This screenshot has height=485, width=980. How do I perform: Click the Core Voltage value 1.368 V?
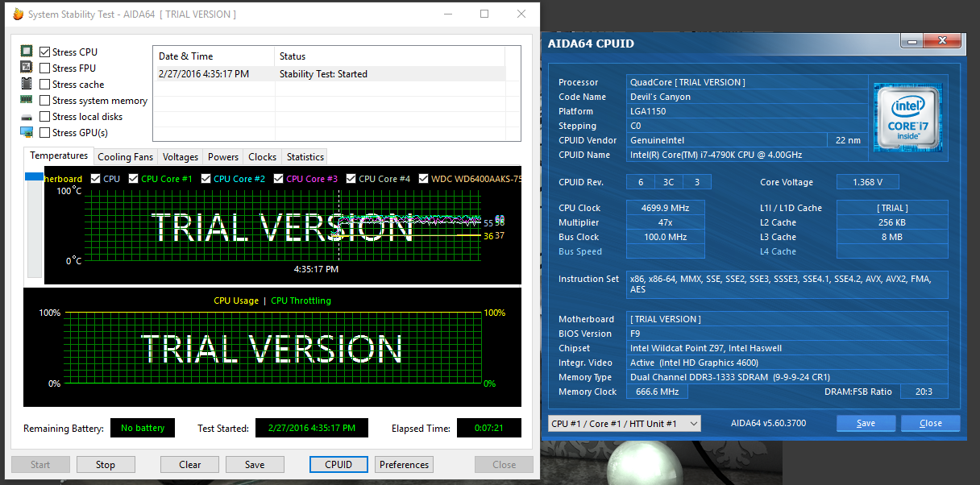pyautogui.click(x=867, y=182)
